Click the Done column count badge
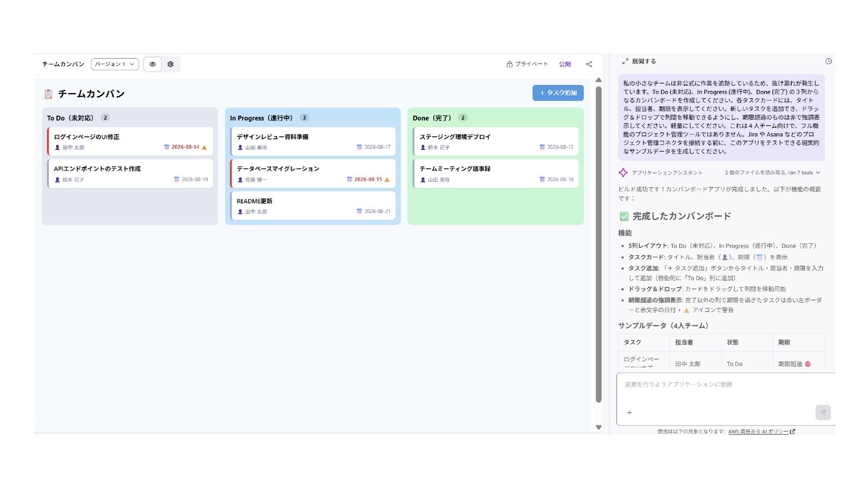Screen dimensions: 868x488 click(x=463, y=117)
